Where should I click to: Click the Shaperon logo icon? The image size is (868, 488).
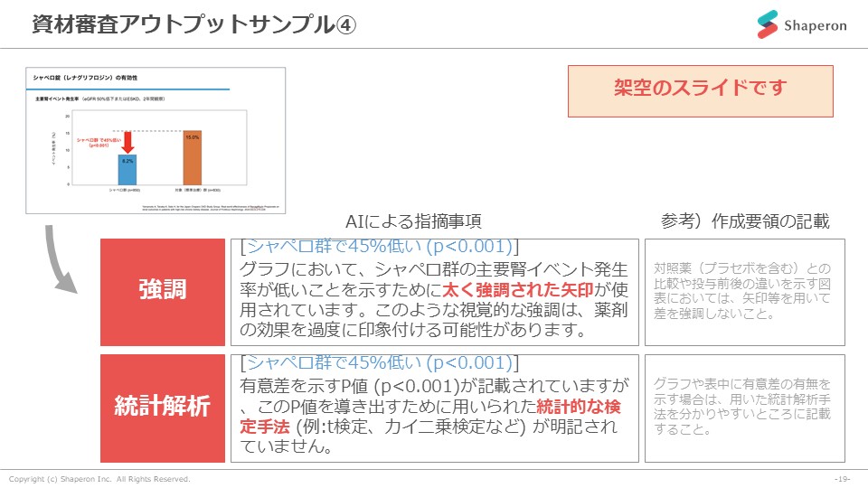tap(768, 24)
